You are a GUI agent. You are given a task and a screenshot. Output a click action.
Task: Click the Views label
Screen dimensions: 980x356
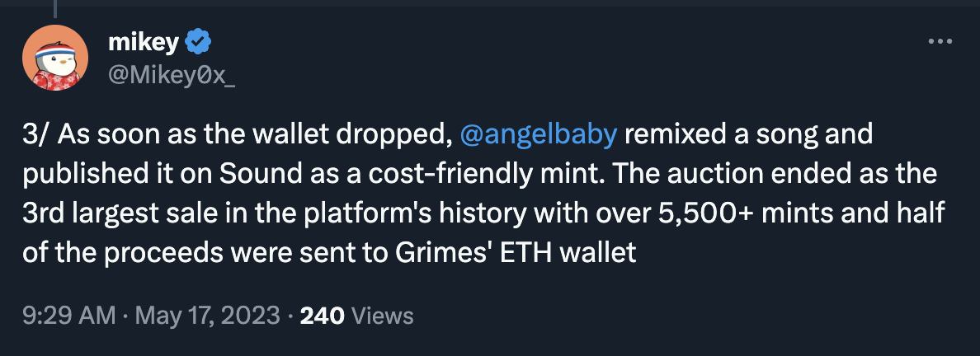(382, 315)
